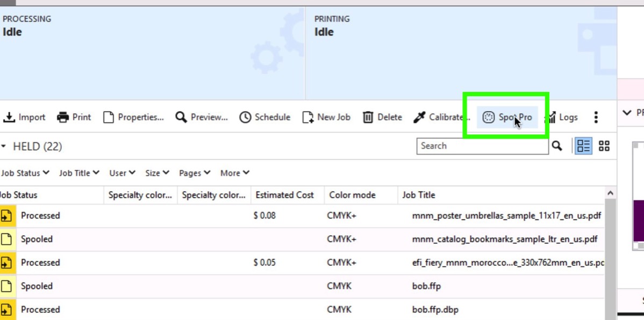644x320 pixels.
Task: Switch to thumbnail grid view
Action: (604, 146)
